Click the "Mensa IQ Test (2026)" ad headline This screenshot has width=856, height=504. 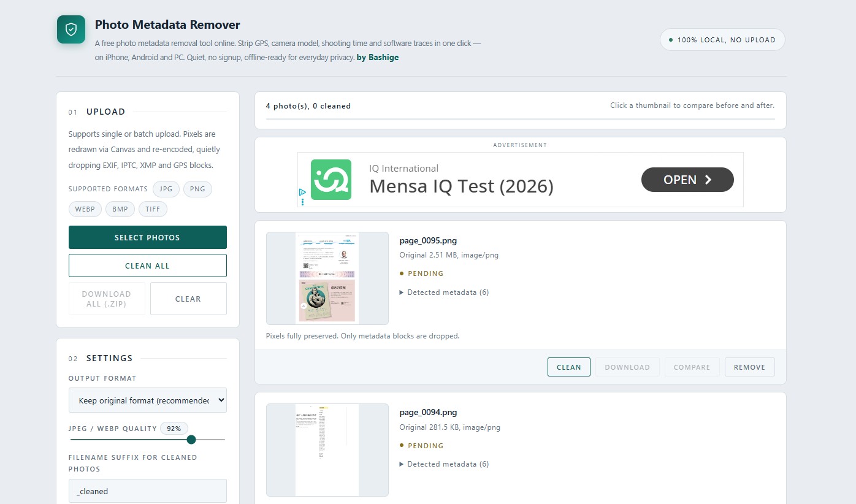point(461,186)
